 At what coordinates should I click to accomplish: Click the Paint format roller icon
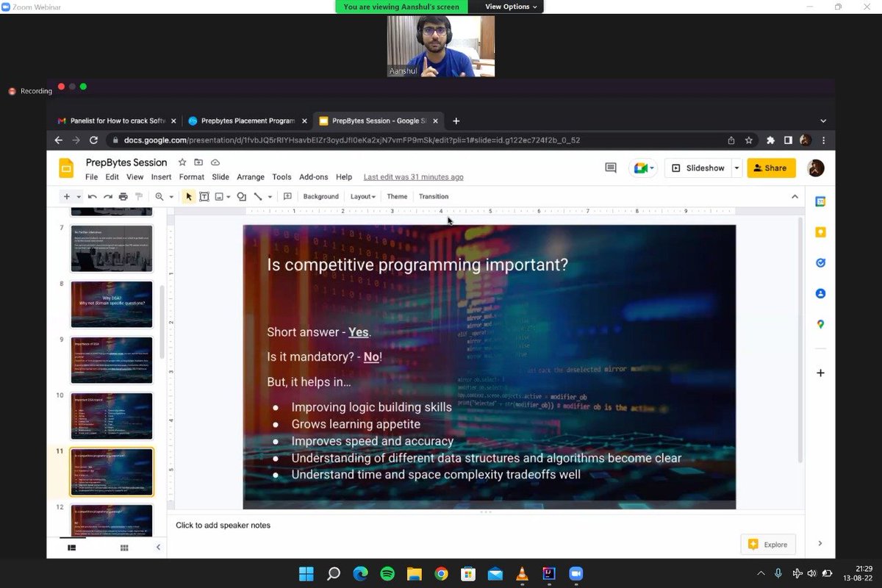(137, 197)
